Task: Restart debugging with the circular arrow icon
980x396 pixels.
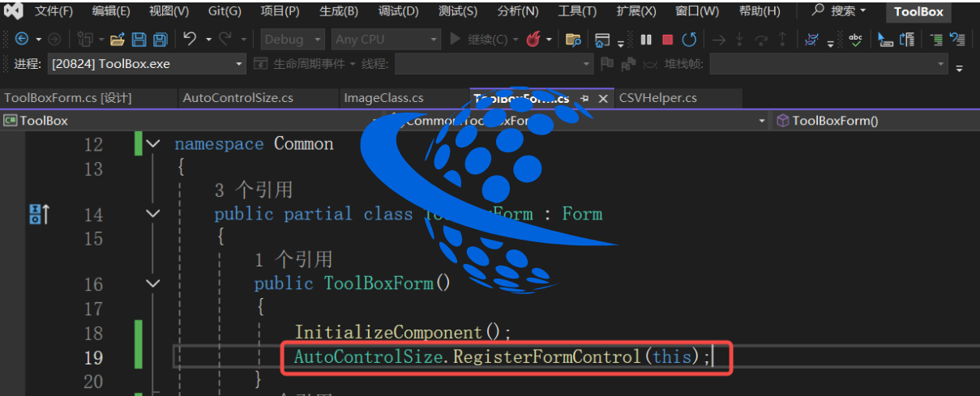Action: point(689,39)
